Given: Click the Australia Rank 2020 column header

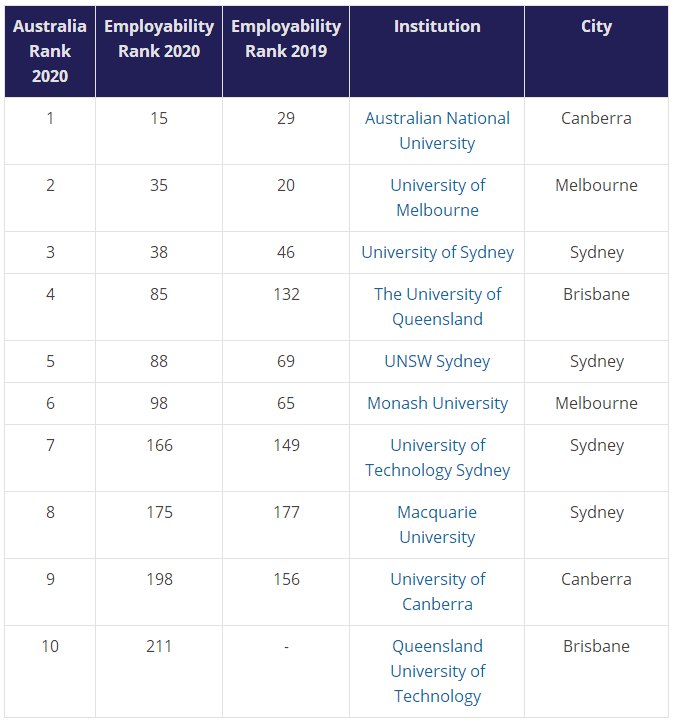Looking at the screenshot, I should [x=50, y=51].
